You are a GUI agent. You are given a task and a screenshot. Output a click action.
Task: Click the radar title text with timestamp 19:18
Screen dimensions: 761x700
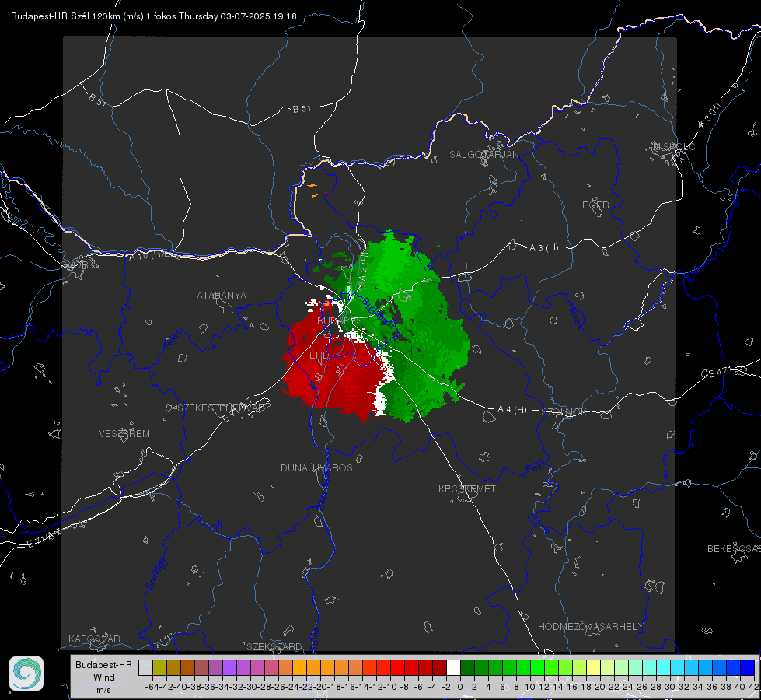[x=153, y=16]
